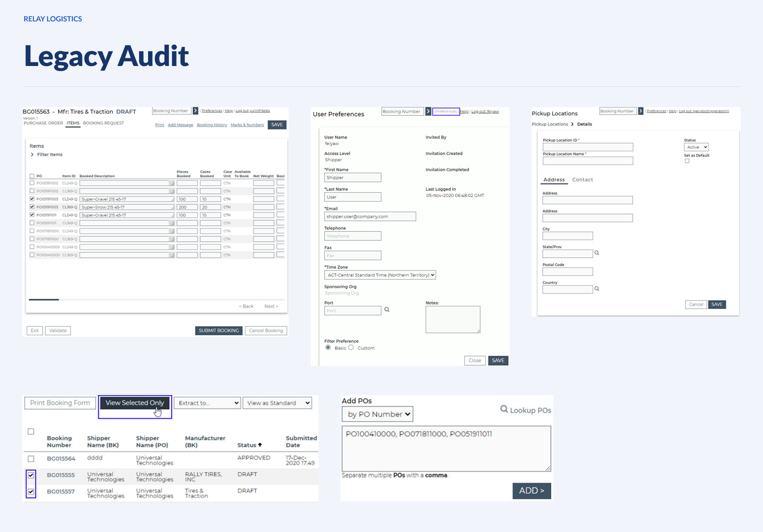The width and height of the screenshot is (763, 532).
Task: Click the Pickup Location ID field
Action: point(588,147)
